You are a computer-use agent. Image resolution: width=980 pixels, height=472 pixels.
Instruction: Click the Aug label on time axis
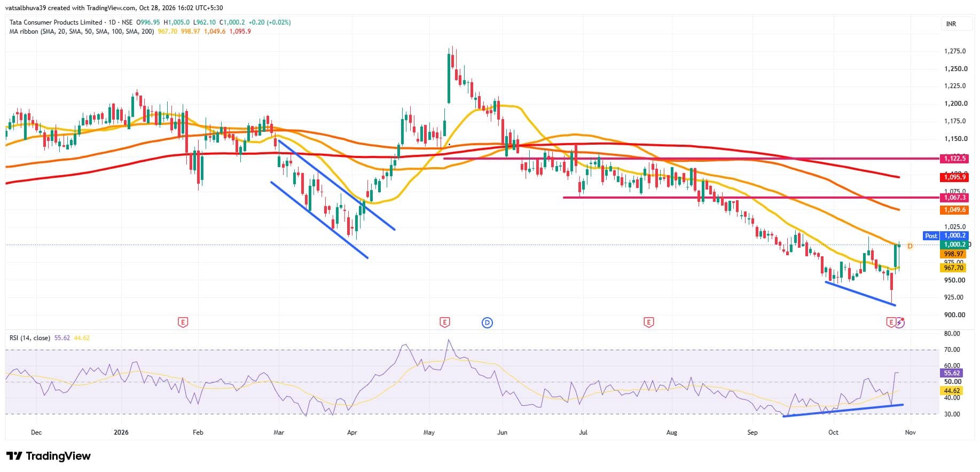pos(672,432)
